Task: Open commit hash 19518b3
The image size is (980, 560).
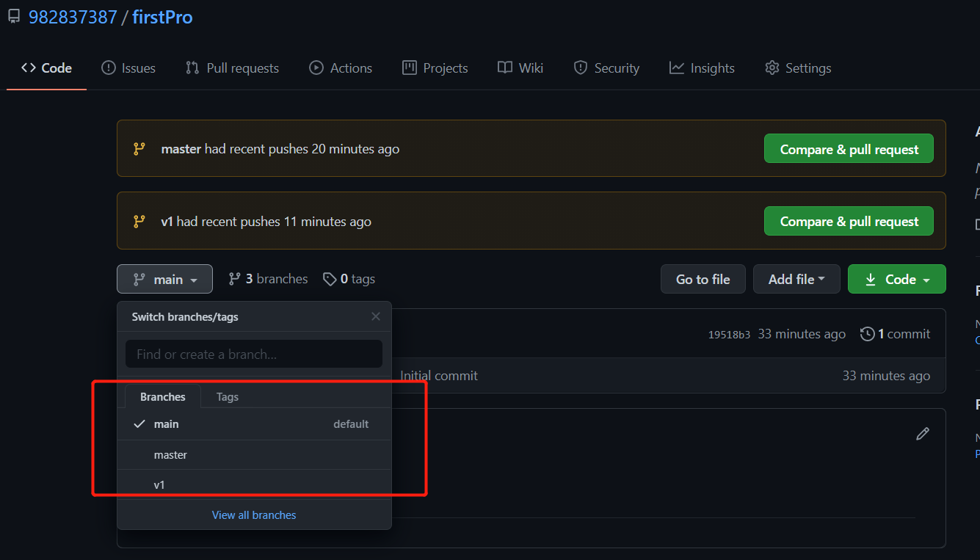Action: pyautogui.click(x=729, y=335)
